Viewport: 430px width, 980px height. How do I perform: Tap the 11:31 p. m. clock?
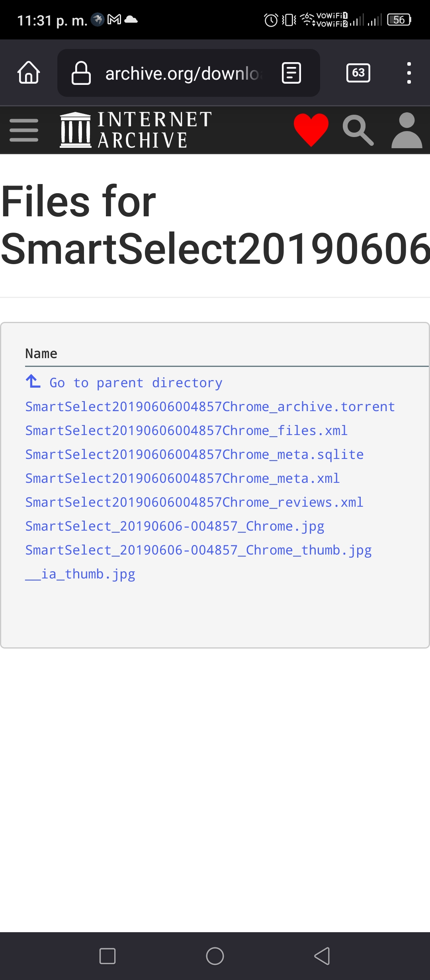[52, 20]
